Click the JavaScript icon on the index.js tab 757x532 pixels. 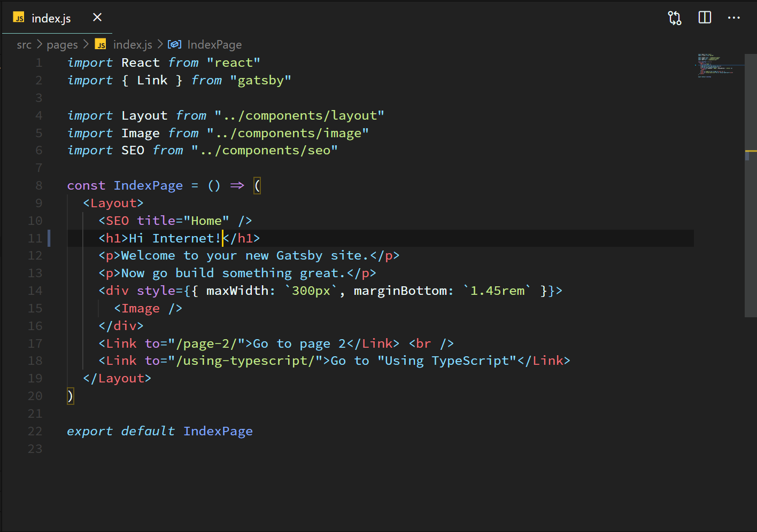[x=18, y=18]
